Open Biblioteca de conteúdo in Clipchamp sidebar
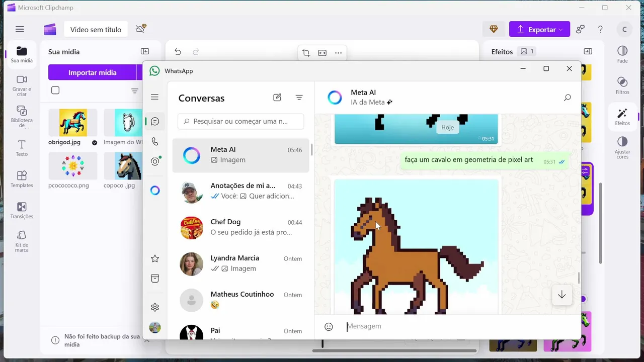 [22, 116]
